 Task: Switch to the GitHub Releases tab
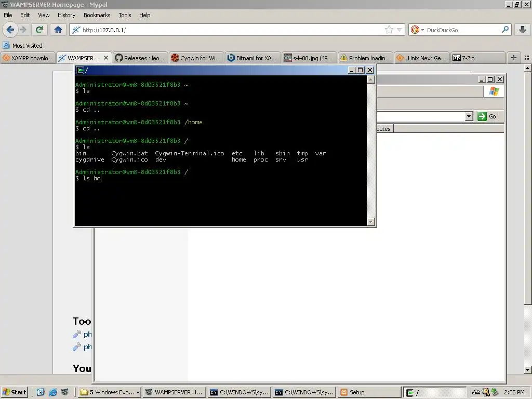tap(139, 58)
